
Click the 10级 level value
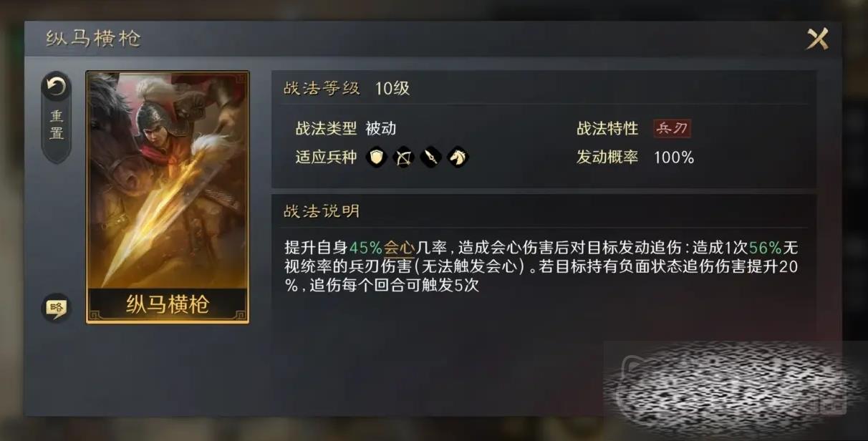393,89
